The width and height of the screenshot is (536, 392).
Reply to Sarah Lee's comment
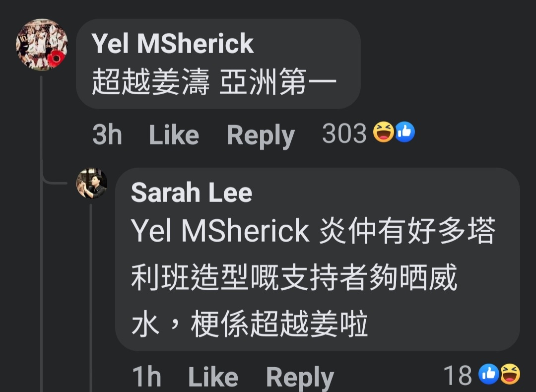300,378
